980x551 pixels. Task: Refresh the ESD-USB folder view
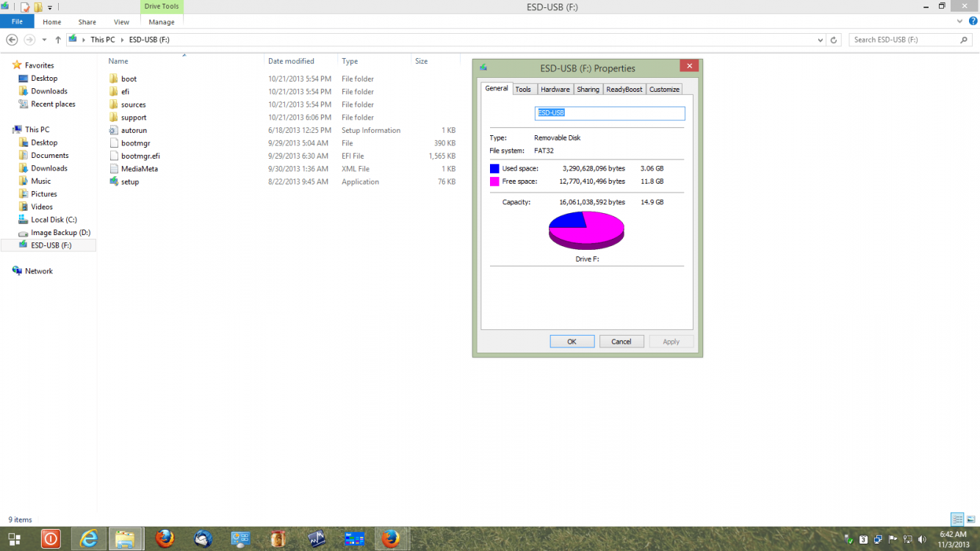(834, 40)
